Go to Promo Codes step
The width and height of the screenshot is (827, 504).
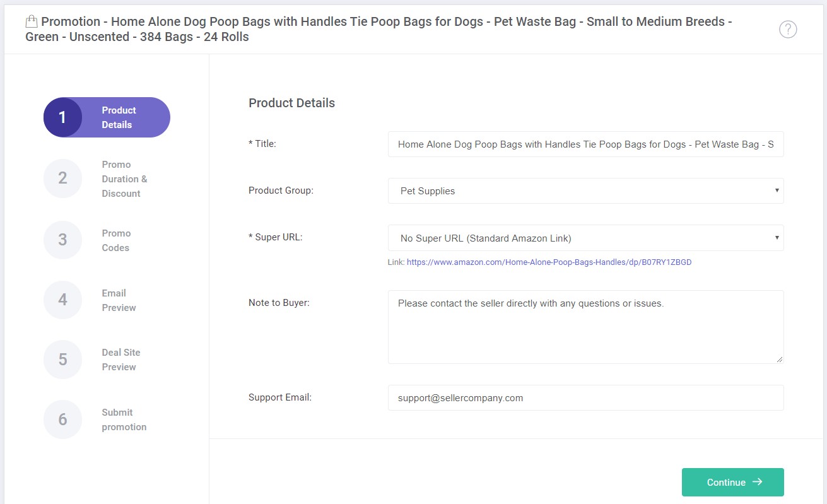(x=116, y=240)
